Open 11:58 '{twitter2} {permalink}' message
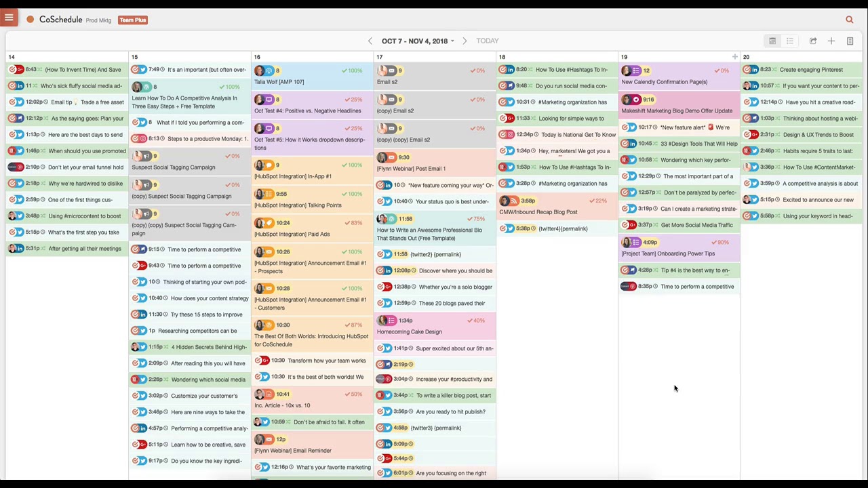The image size is (868, 488). pyautogui.click(x=434, y=255)
